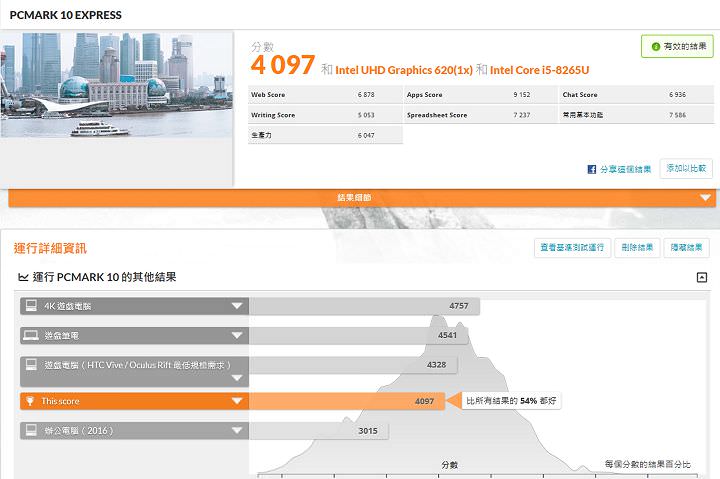Click the Chat Score row
The height and width of the screenshot is (479, 720).
point(636,95)
